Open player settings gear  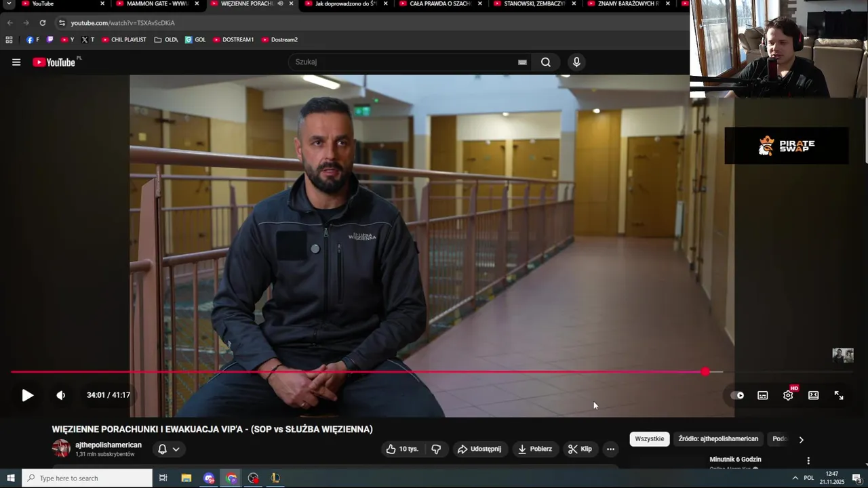[x=788, y=395]
